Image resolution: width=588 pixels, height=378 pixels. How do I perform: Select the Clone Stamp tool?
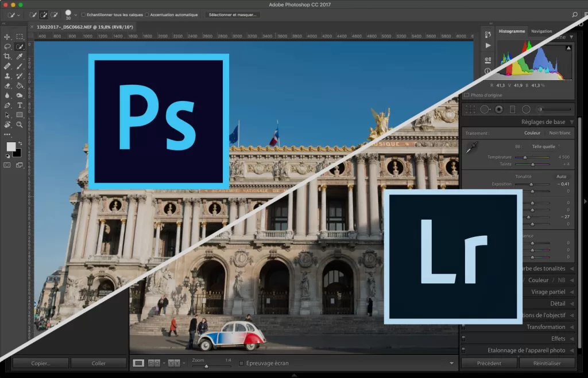pyautogui.click(x=8, y=75)
